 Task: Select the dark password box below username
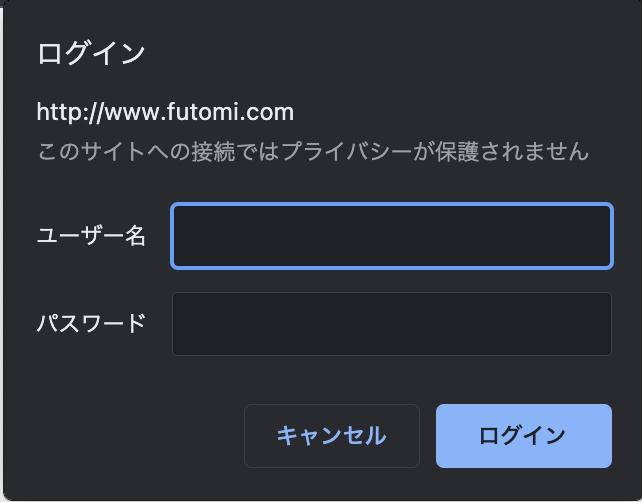click(x=392, y=324)
